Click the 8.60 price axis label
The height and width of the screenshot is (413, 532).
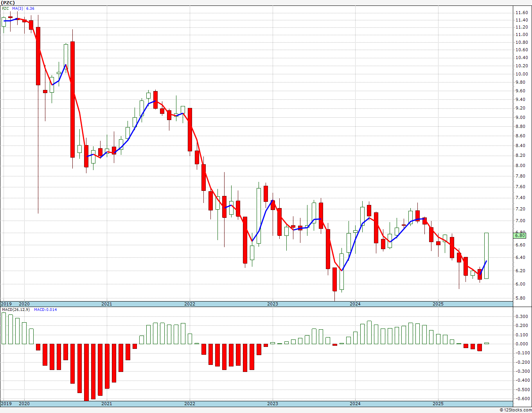[x=520, y=136]
